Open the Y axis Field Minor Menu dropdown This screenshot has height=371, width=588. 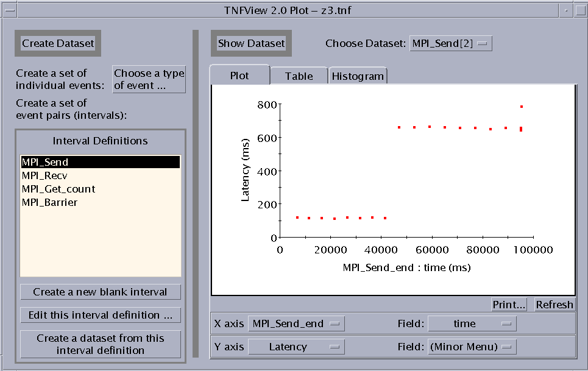pyautogui.click(x=472, y=347)
